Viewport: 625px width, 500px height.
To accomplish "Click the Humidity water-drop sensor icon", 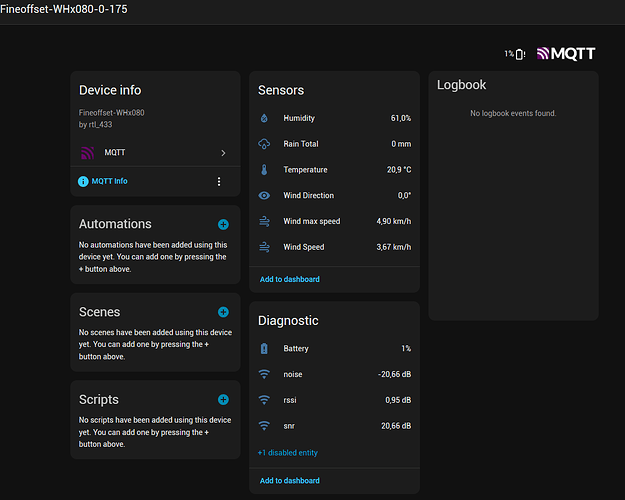I will pyautogui.click(x=264, y=118).
